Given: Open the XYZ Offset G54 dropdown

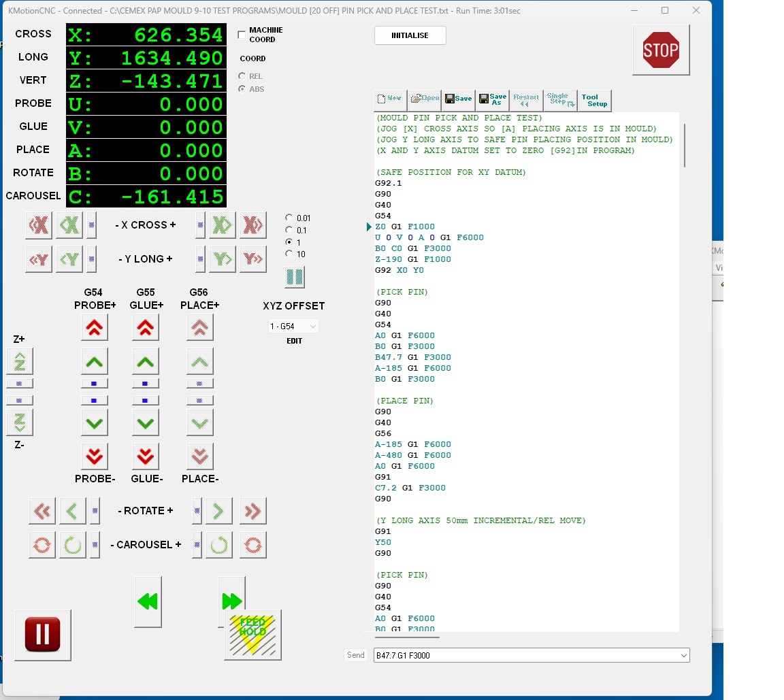Looking at the screenshot, I should (x=294, y=327).
